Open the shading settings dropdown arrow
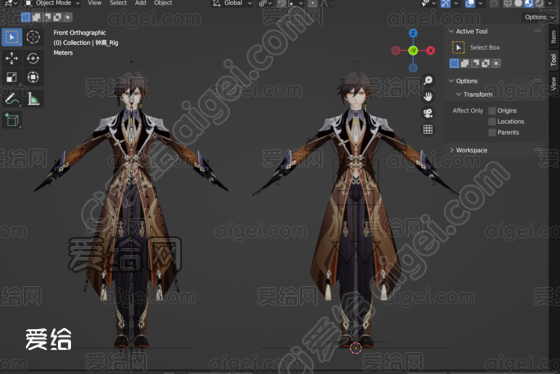 pos(550,4)
